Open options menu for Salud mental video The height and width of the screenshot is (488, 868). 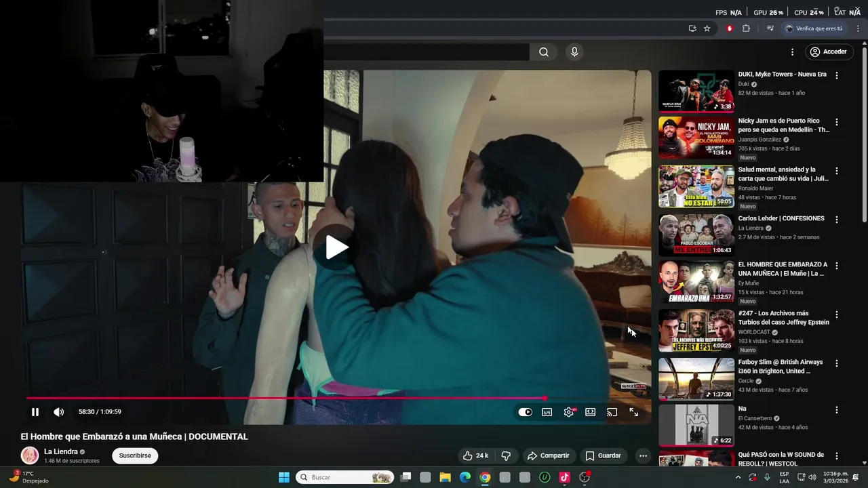837,171
